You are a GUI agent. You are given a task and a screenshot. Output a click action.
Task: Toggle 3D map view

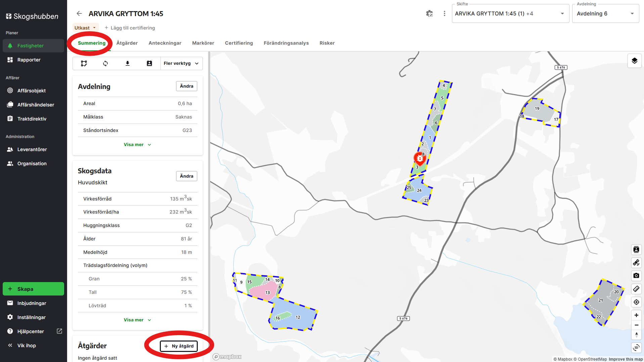coord(636,348)
